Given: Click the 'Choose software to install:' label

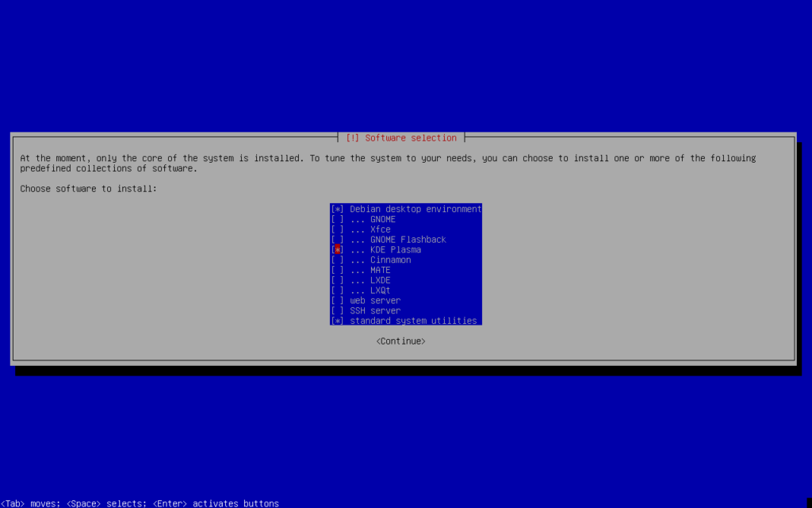Looking at the screenshot, I should tap(88, 189).
